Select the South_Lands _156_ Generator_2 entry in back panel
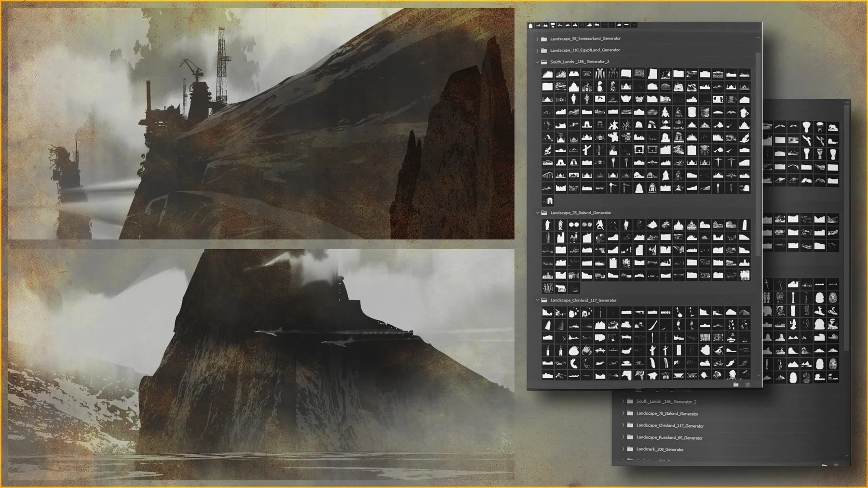The width and height of the screenshot is (868, 488). point(666,401)
